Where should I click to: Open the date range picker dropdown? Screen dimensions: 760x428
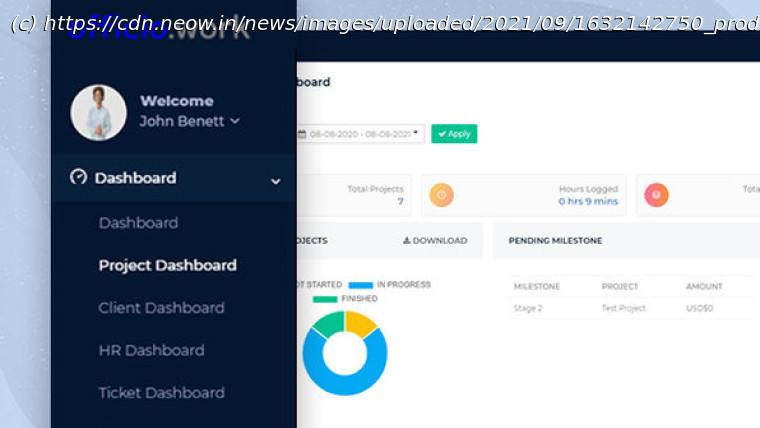point(361,134)
